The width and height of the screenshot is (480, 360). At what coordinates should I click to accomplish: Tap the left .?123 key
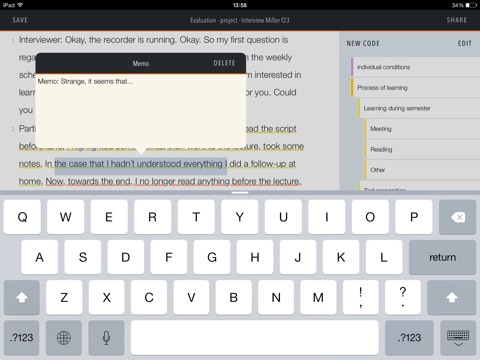[22, 338]
